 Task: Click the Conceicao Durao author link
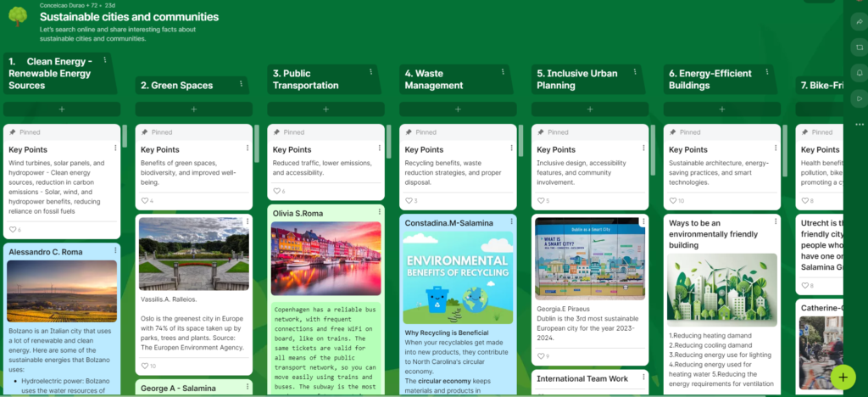click(64, 5)
